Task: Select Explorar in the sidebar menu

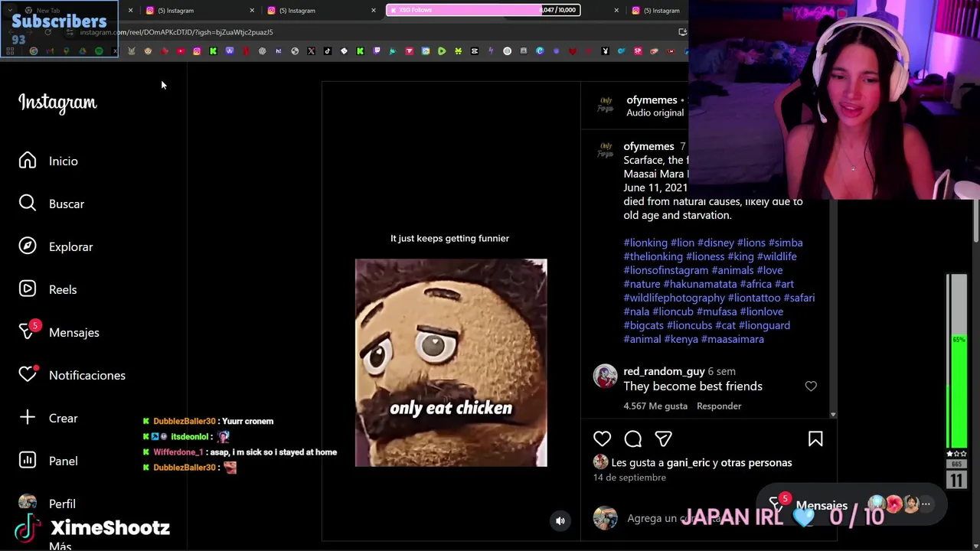Action: [70, 246]
